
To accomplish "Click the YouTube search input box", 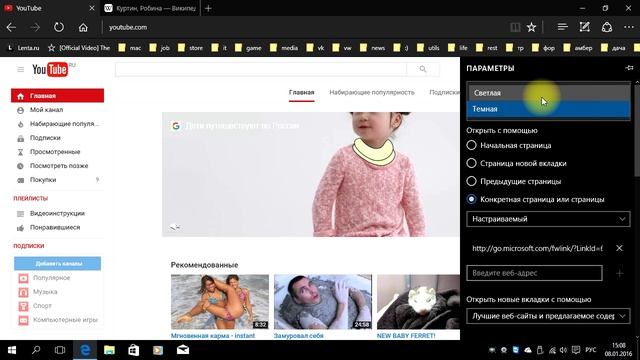I will (261, 69).
